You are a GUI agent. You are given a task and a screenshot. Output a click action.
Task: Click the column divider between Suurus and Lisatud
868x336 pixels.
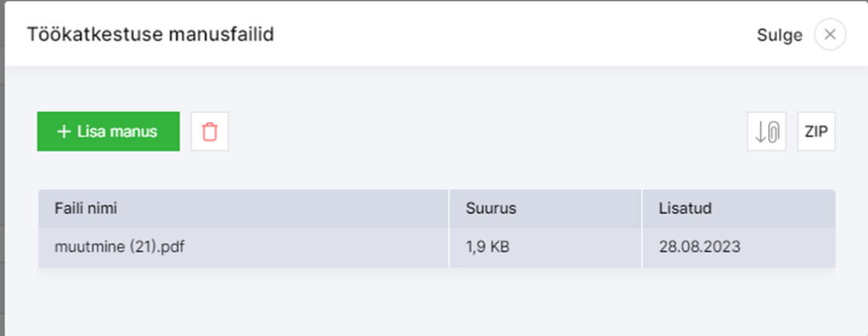643,228
